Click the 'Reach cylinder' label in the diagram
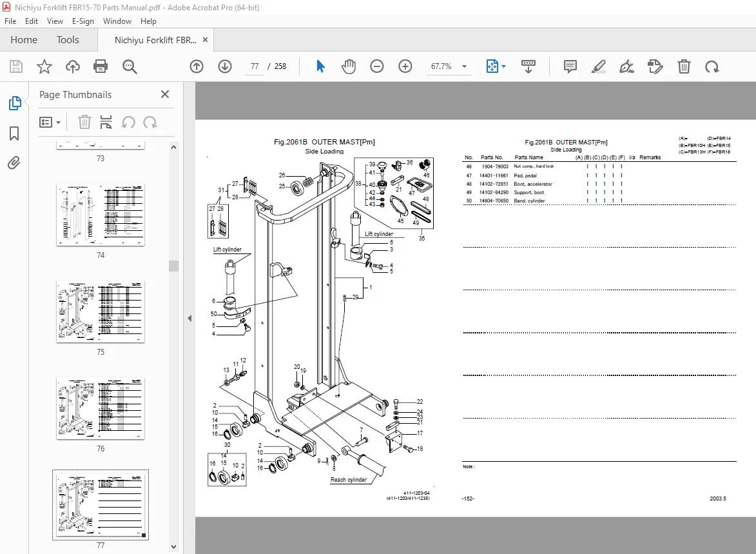This screenshot has width=756, height=554. click(348, 480)
